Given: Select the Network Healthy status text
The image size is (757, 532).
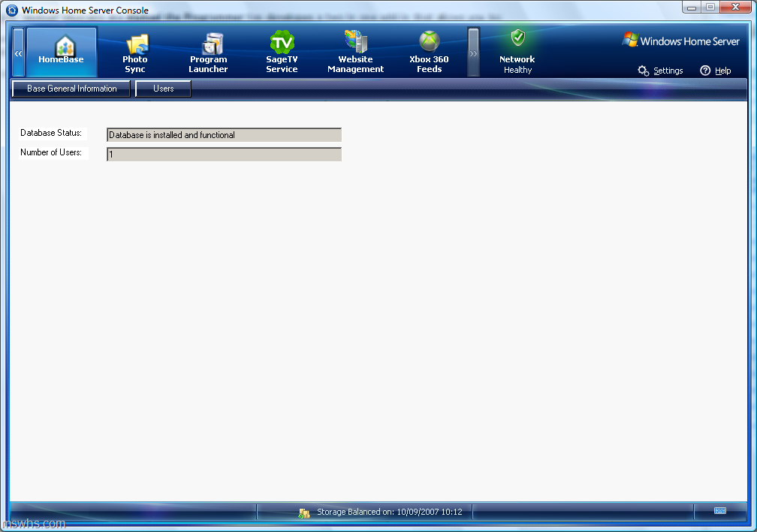Looking at the screenshot, I should pyautogui.click(x=517, y=65).
